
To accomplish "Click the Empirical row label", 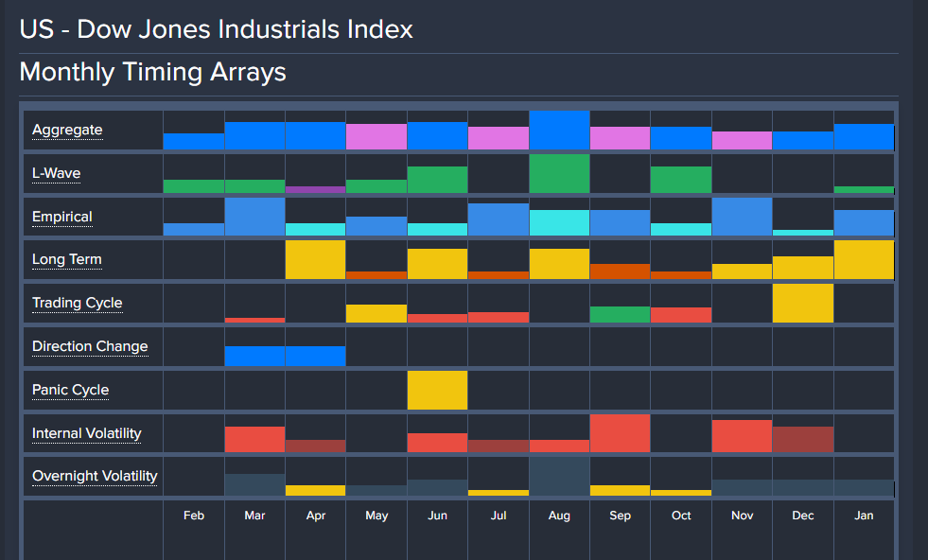I will coord(62,217).
